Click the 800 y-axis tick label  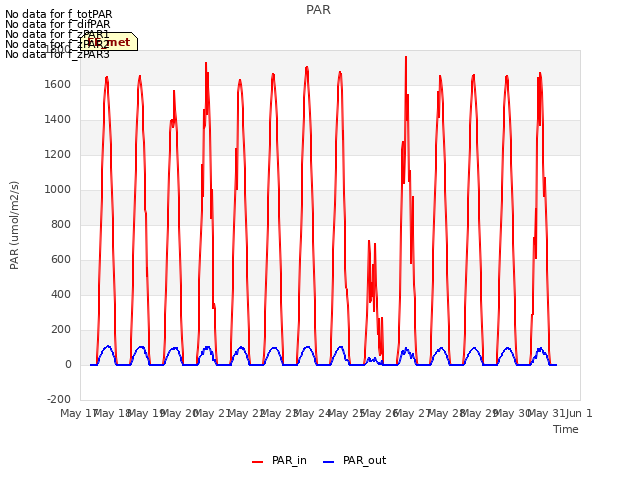coord(61,224)
